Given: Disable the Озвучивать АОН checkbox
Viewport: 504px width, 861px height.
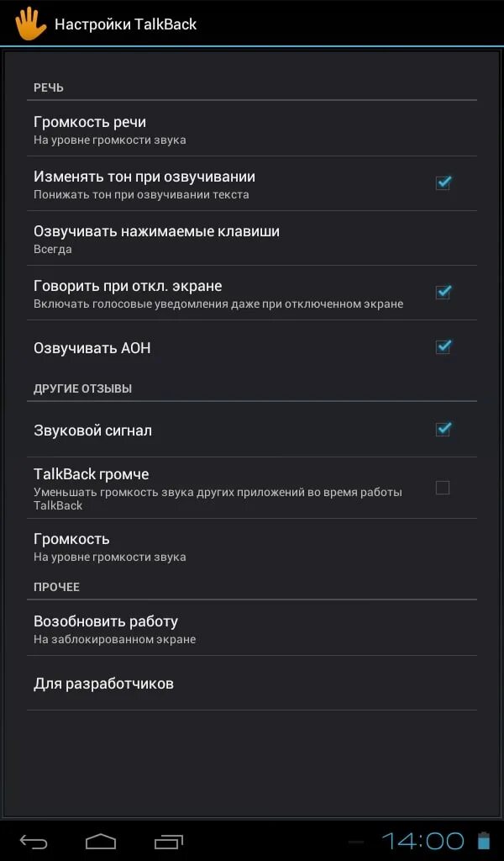Looking at the screenshot, I should pyautogui.click(x=443, y=347).
